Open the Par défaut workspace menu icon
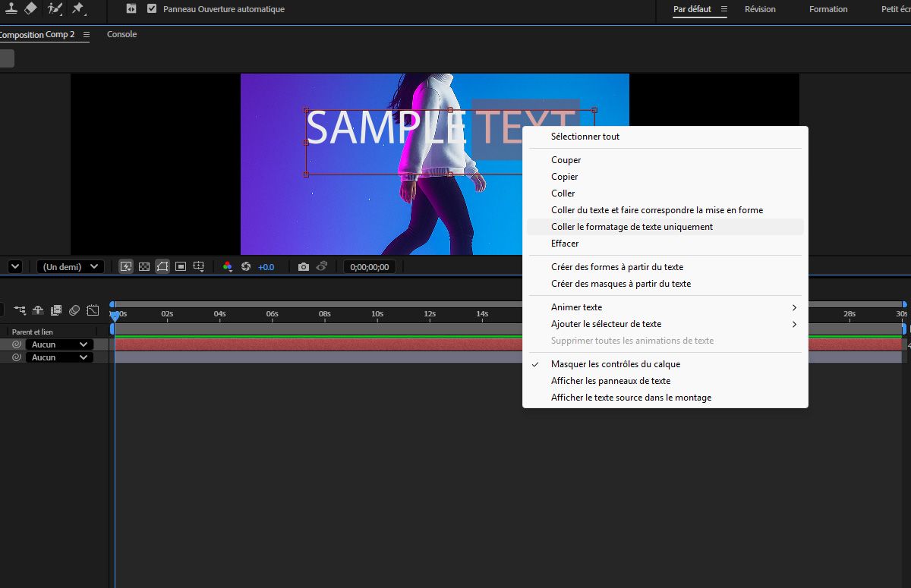 (x=723, y=9)
